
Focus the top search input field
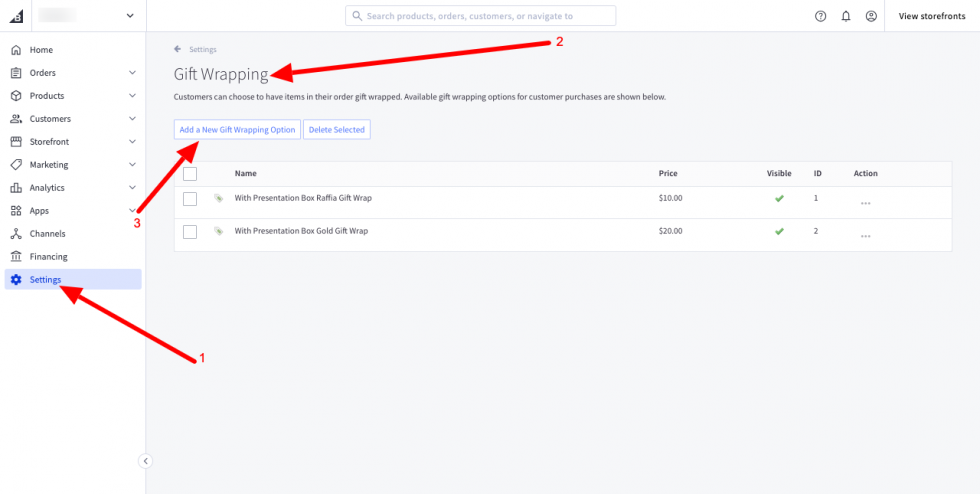click(x=485, y=16)
